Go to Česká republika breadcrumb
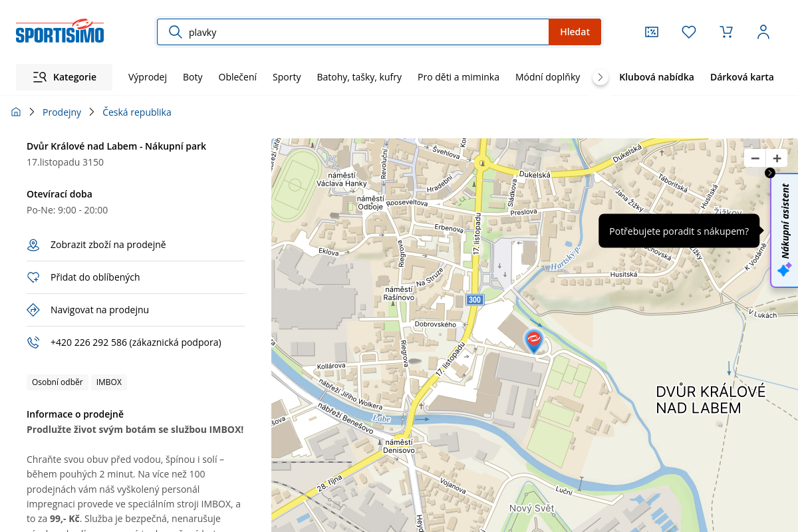Image resolution: width=798 pixels, height=532 pixels. 137,112
